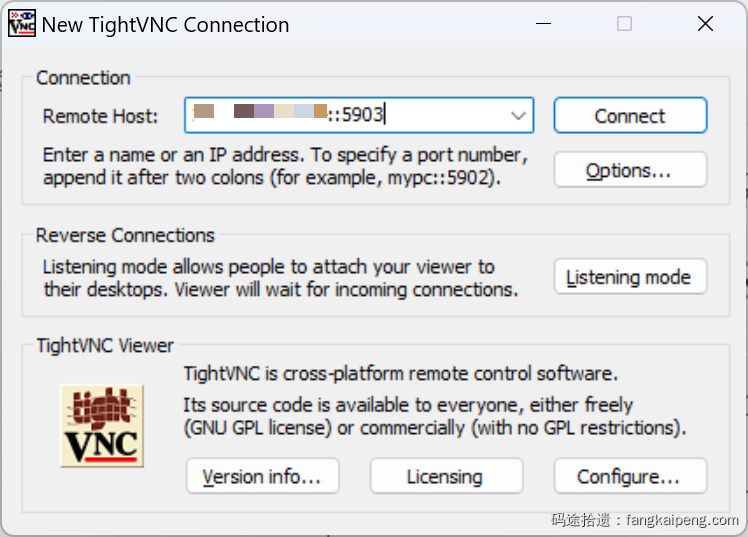This screenshot has width=748, height=537.
Task: Close the New TightVNC Connection dialog
Action: tap(705, 24)
